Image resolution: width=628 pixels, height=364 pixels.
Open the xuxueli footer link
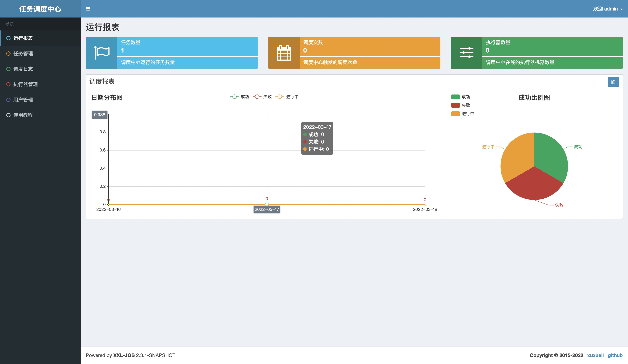[x=595, y=355]
